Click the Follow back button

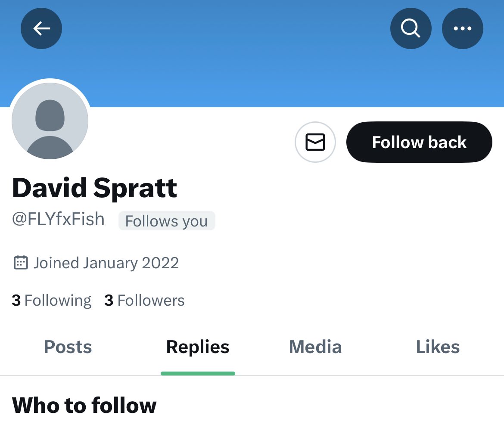[x=419, y=142]
